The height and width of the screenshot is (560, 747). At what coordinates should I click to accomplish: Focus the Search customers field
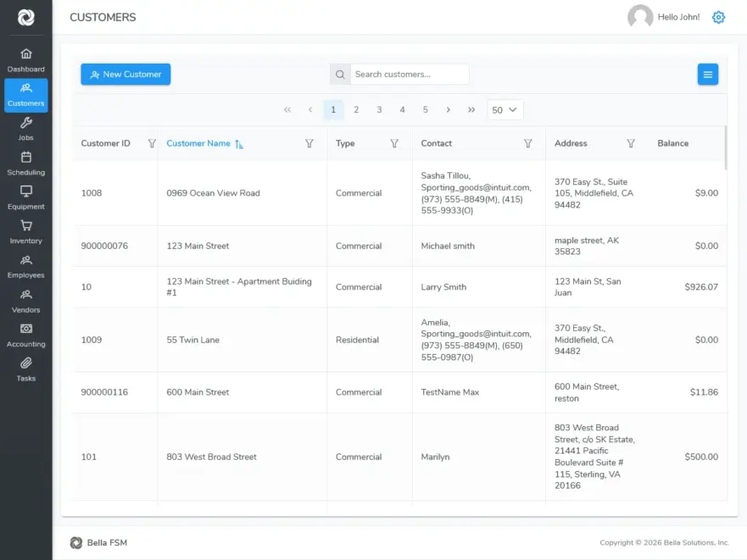point(410,75)
